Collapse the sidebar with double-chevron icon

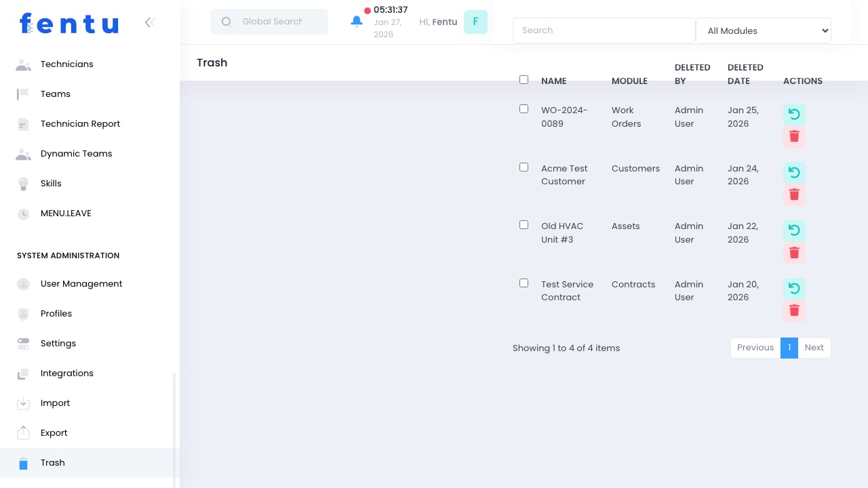pos(150,22)
